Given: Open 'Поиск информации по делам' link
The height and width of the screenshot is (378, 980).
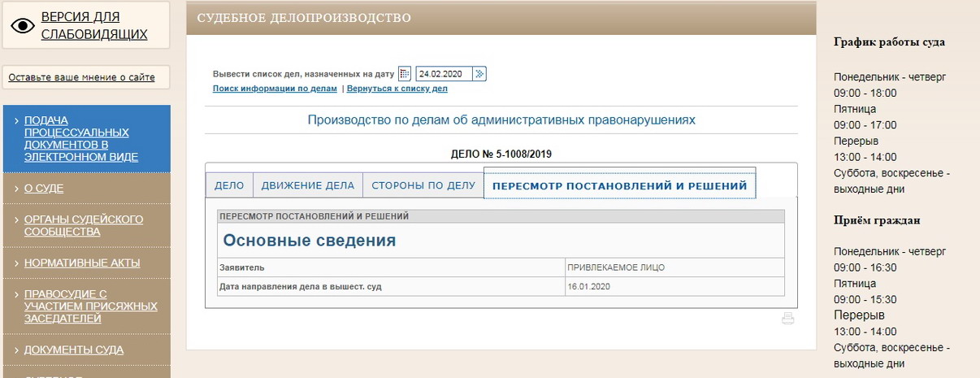Looking at the screenshot, I should [275, 89].
